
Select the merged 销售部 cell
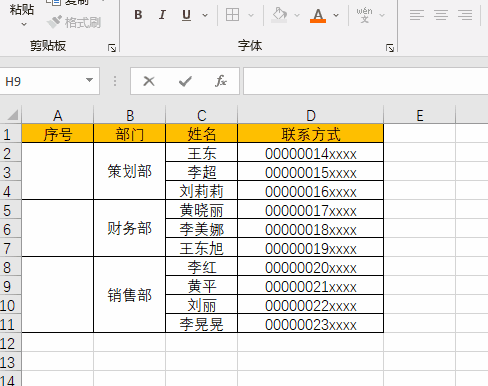tap(130, 295)
